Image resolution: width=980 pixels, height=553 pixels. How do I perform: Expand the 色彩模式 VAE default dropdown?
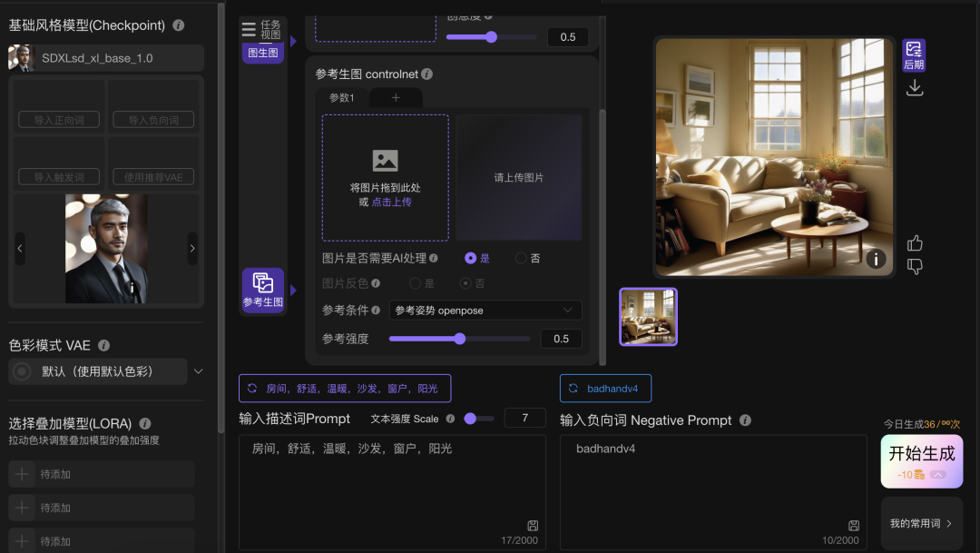click(x=199, y=371)
